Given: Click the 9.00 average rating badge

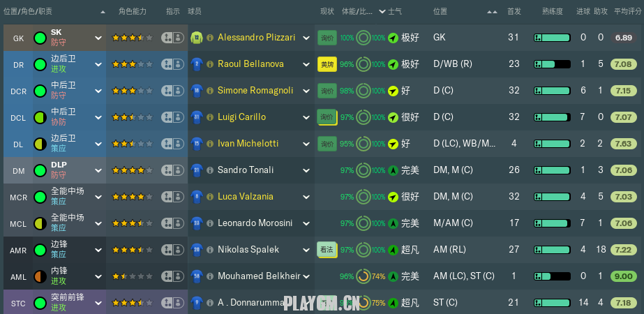Looking at the screenshot, I should click(623, 276).
